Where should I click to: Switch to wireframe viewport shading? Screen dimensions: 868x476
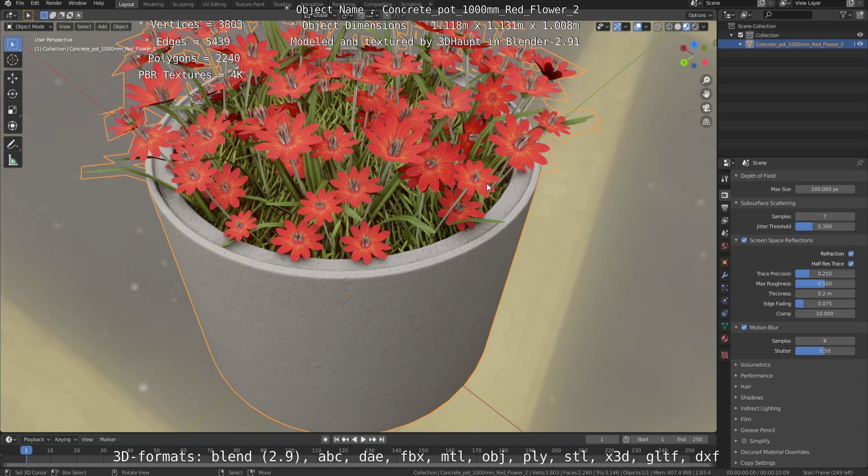pos(669,27)
